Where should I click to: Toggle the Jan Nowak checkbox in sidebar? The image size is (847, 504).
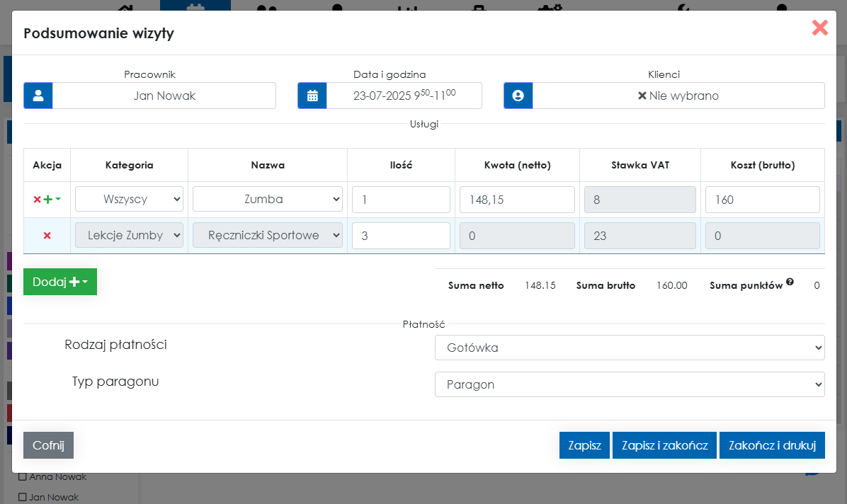[22, 497]
